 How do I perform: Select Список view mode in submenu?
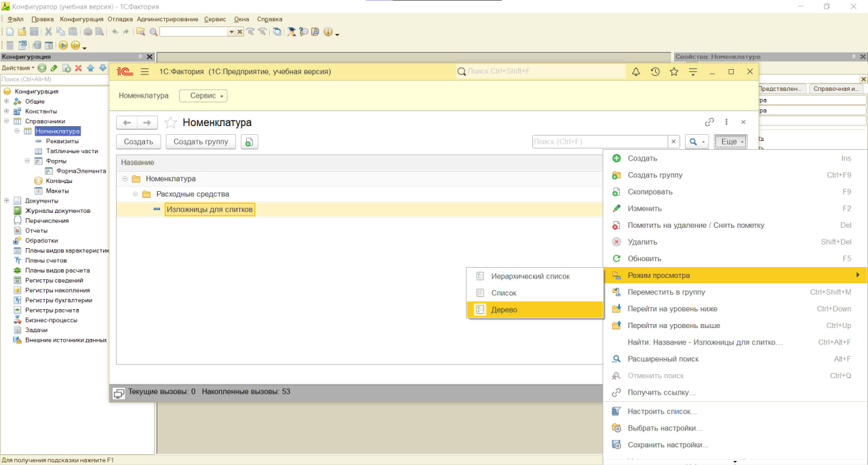coord(535,293)
